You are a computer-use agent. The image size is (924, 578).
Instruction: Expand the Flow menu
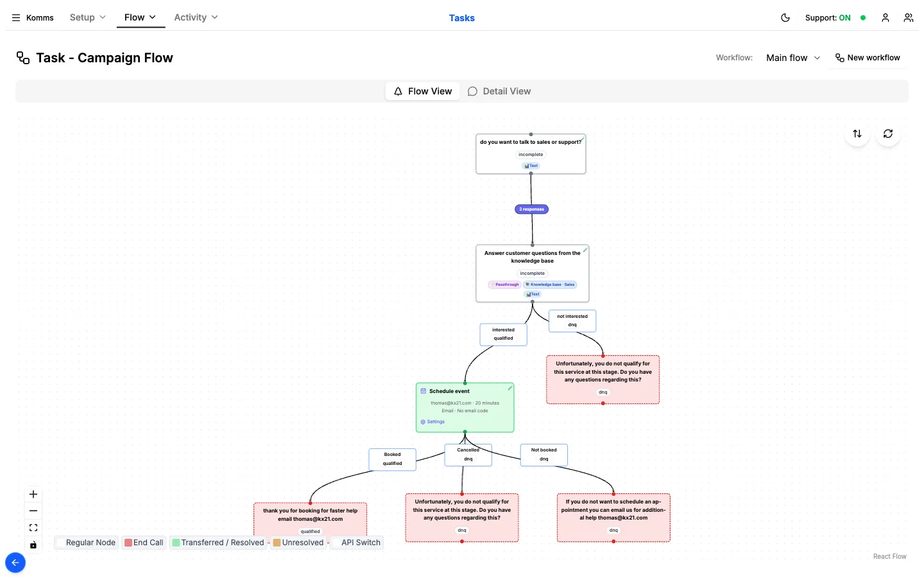[140, 17]
